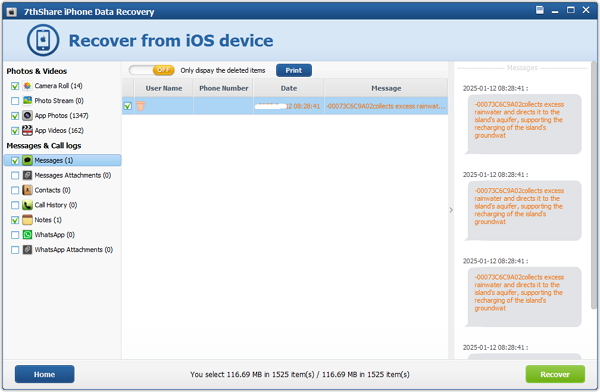
Task: Click the WhatsApp Attachments paperclip icon
Action: 27,250
